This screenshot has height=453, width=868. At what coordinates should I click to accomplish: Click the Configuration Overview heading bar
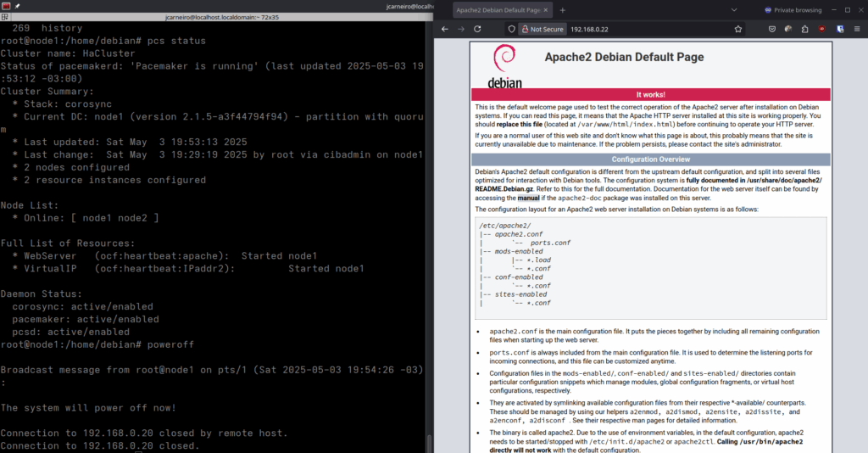click(650, 159)
